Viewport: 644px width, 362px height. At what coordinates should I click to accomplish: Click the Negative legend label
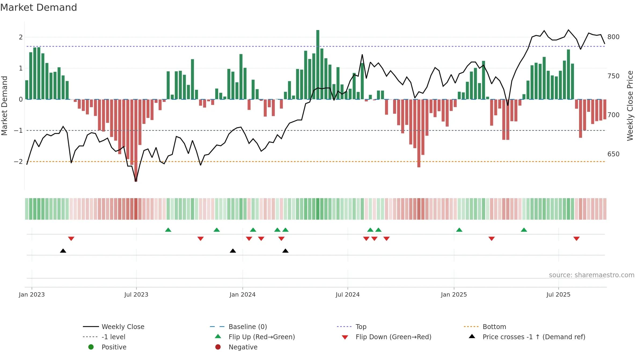[x=243, y=347]
